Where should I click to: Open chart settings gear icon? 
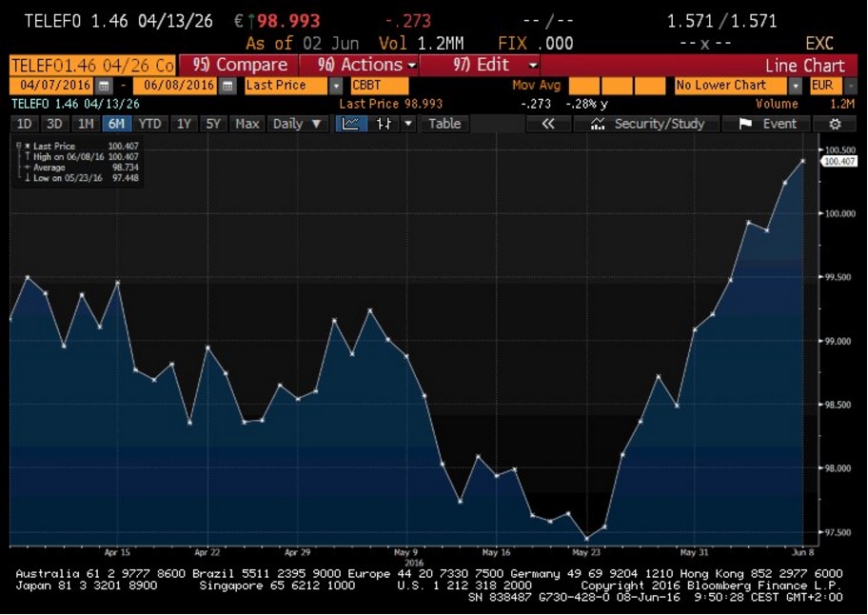pos(835,124)
